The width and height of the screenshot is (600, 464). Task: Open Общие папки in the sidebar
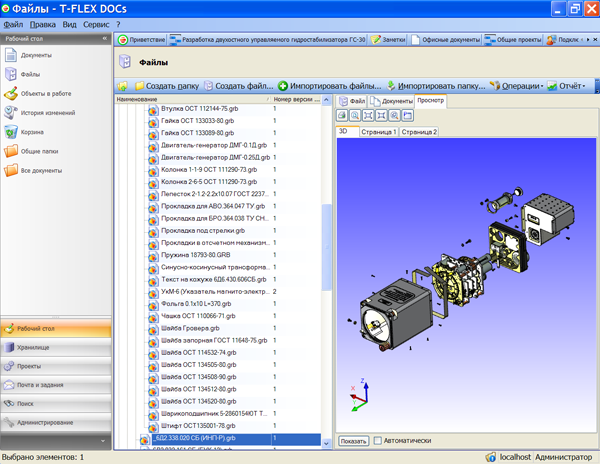[31, 151]
